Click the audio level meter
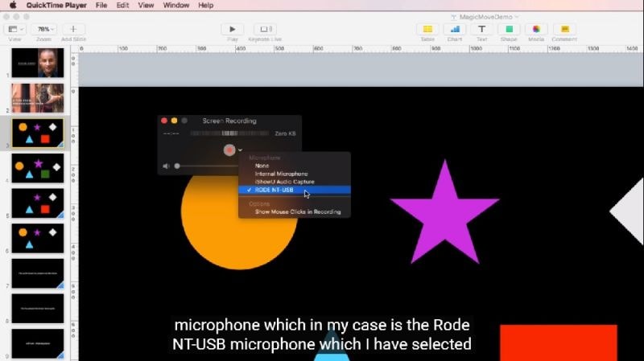The width and height of the screenshot is (644, 361). (x=229, y=133)
